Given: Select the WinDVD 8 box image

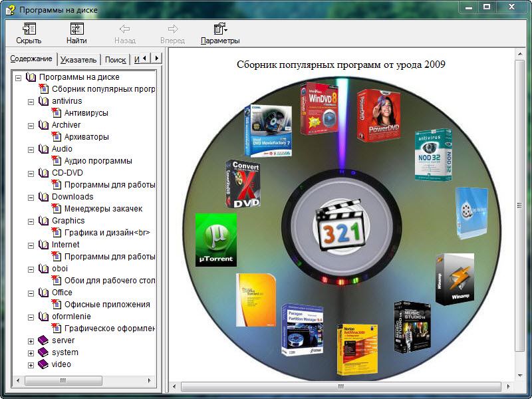Looking at the screenshot, I should pyautogui.click(x=319, y=108).
